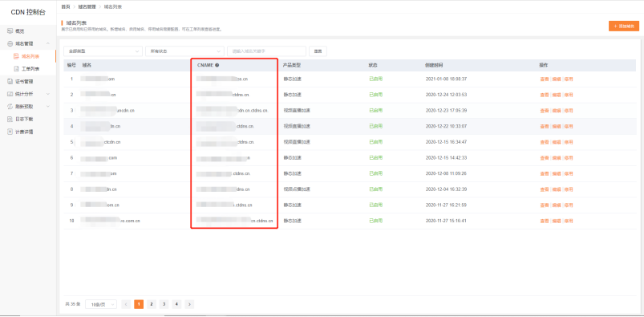Image resolution: width=644 pixels, height=317 pixels.
Task: Expand the 统计分析 submenu chevron
Action: [48, 94]
